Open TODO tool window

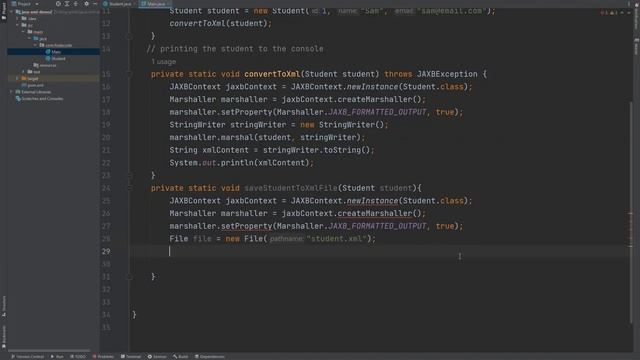tap(78, 356)
